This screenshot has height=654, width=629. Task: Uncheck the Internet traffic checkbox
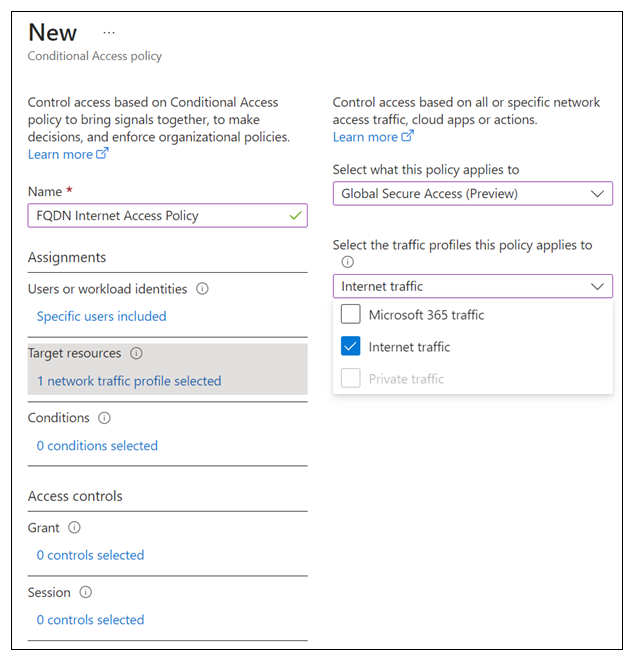(x=350, y=347)
